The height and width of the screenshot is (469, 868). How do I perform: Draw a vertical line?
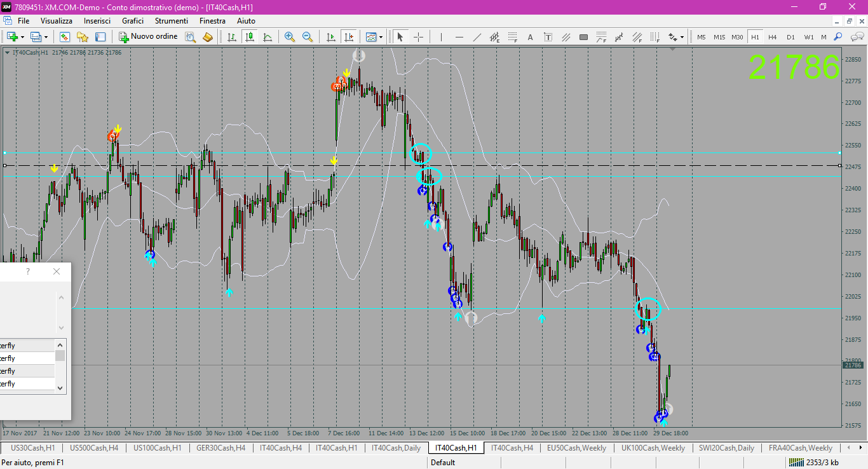pyautogui.click(x=441, y=37)
